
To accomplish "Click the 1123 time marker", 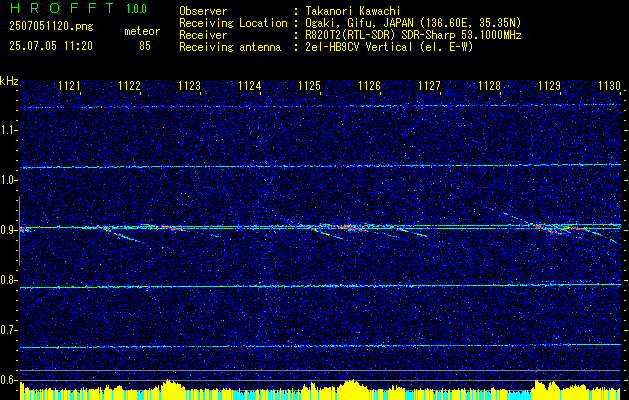I will point(189,85).
